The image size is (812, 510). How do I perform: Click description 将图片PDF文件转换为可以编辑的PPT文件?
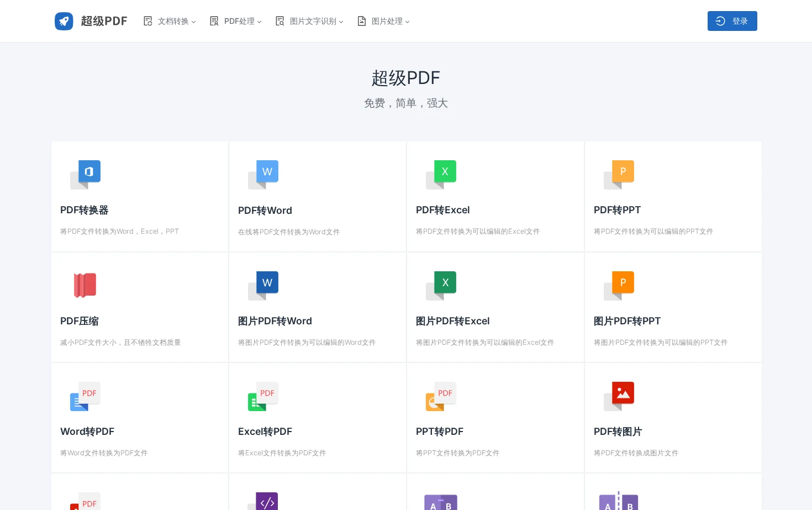click(661, 343)
